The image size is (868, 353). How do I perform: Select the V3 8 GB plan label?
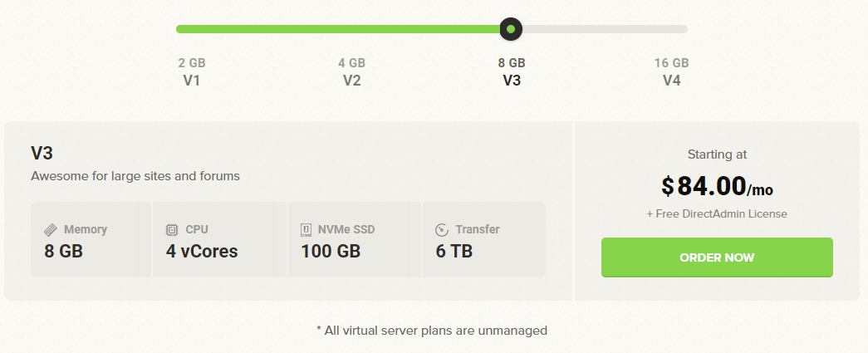(x=512, y=72)
